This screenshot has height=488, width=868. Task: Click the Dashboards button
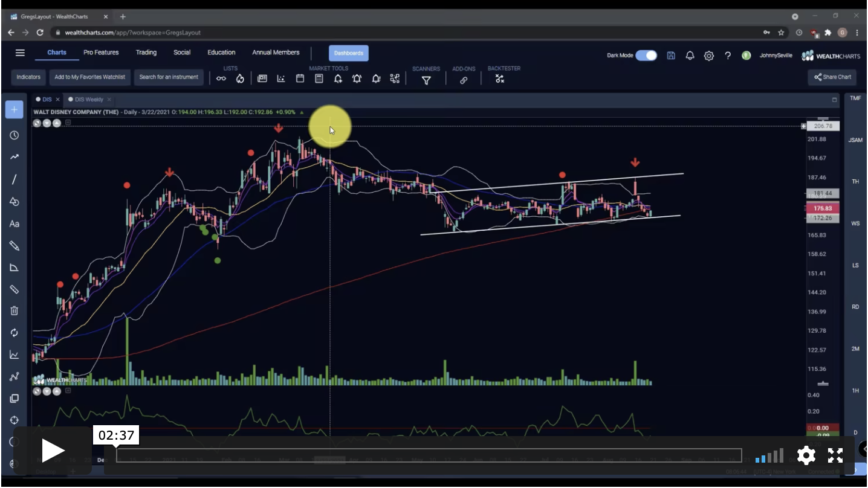tap(349, 53)
